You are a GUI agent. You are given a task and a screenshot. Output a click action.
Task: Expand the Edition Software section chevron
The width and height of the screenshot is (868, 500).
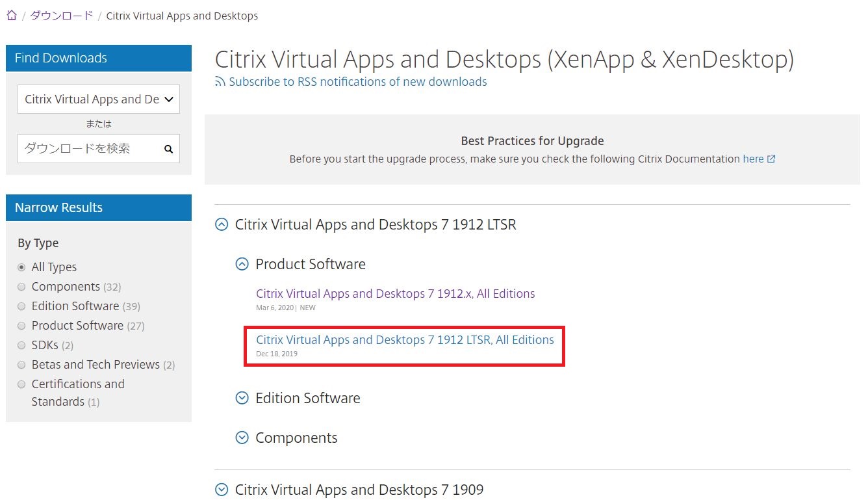[x=242, y=398]
